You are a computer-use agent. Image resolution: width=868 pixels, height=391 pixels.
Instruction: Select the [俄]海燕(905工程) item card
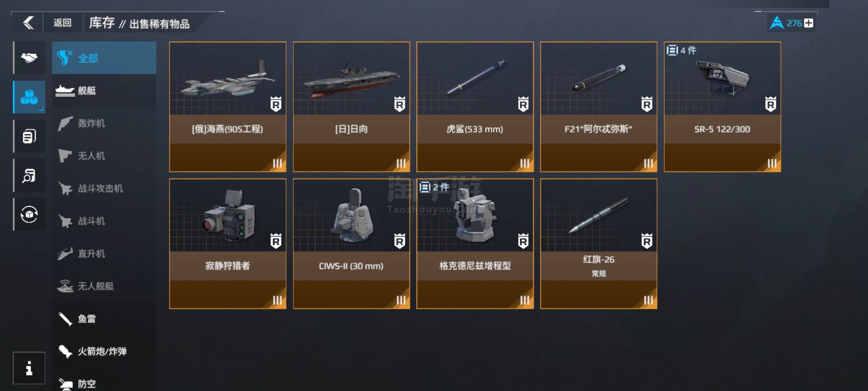click(x=228, y=107)
